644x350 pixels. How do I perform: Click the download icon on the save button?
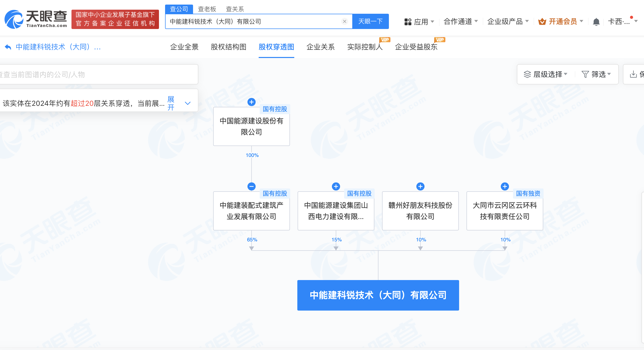point(633,74)
